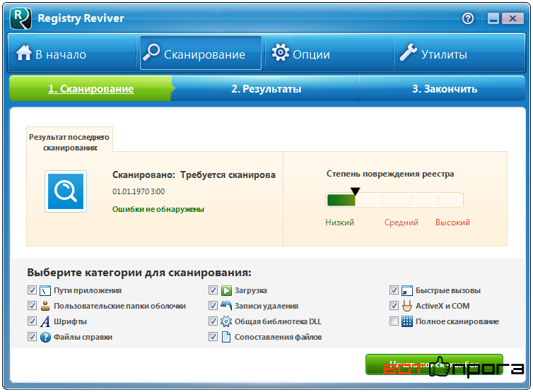Uncheck the Файлы справки checkbox
Image resolution: width=533 pixels, height=392 pixels.
coord(32,337)
